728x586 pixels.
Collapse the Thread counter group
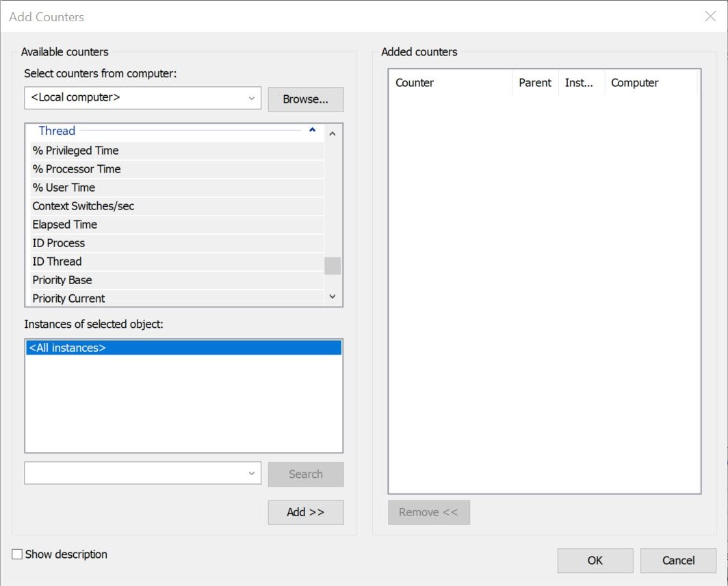312,130
